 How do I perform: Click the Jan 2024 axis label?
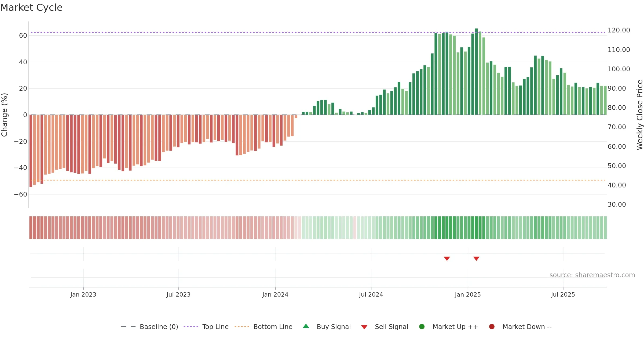[x=275, y=294]
